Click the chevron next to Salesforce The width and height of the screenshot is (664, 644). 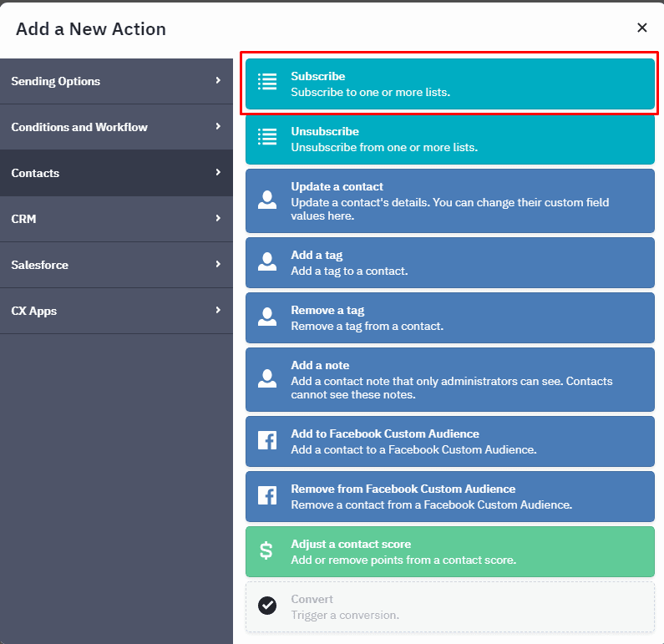click(218, 264)
